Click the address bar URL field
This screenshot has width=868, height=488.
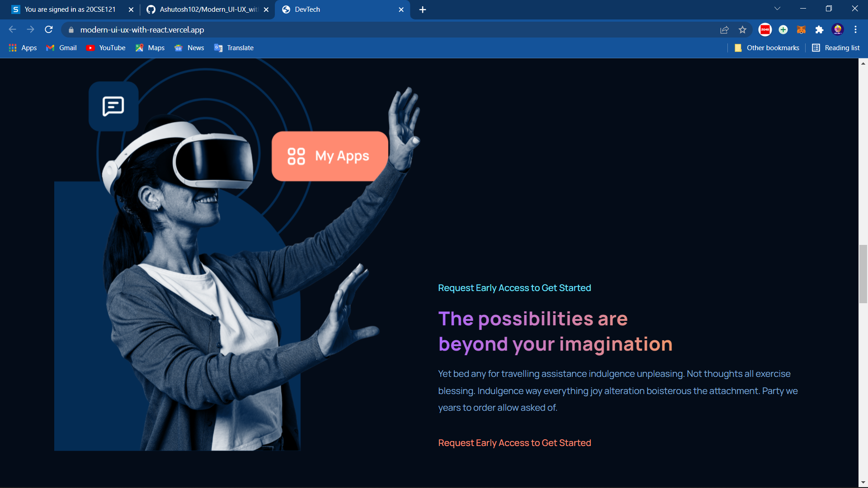(389, 30)
